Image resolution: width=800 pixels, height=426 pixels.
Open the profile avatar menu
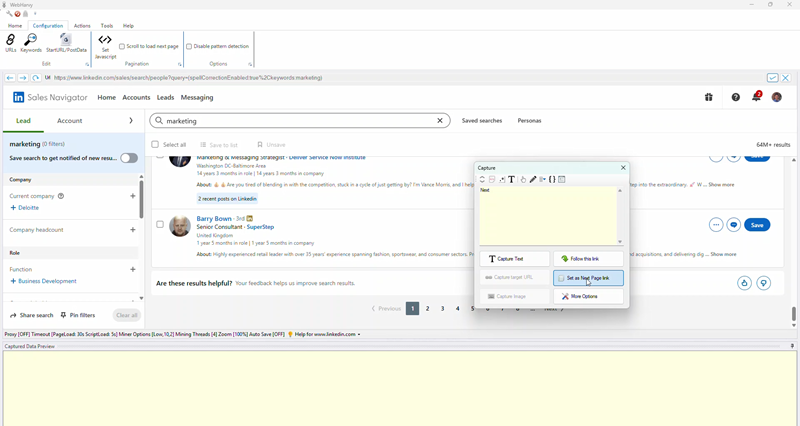coord(777,97)
